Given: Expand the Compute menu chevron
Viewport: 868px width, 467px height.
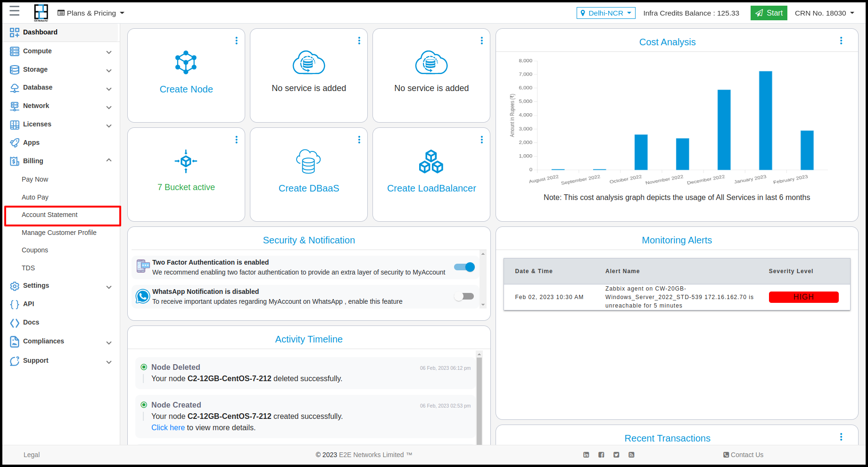Looking at the screenshot, I should coord(109,52).
